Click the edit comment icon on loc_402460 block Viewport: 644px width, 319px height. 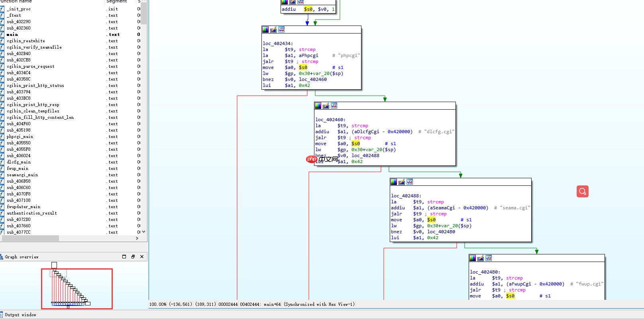tap(326, 106)
